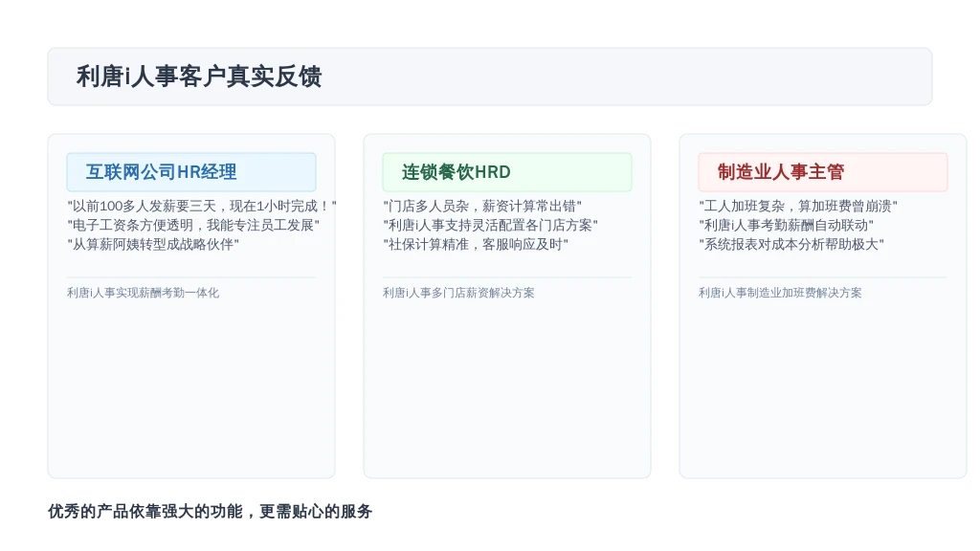The height and width of the screenshot is (551, 980).
Task: Open the 利唐i人事多门店薪资解决方案 link
Action: pos(458,293)
